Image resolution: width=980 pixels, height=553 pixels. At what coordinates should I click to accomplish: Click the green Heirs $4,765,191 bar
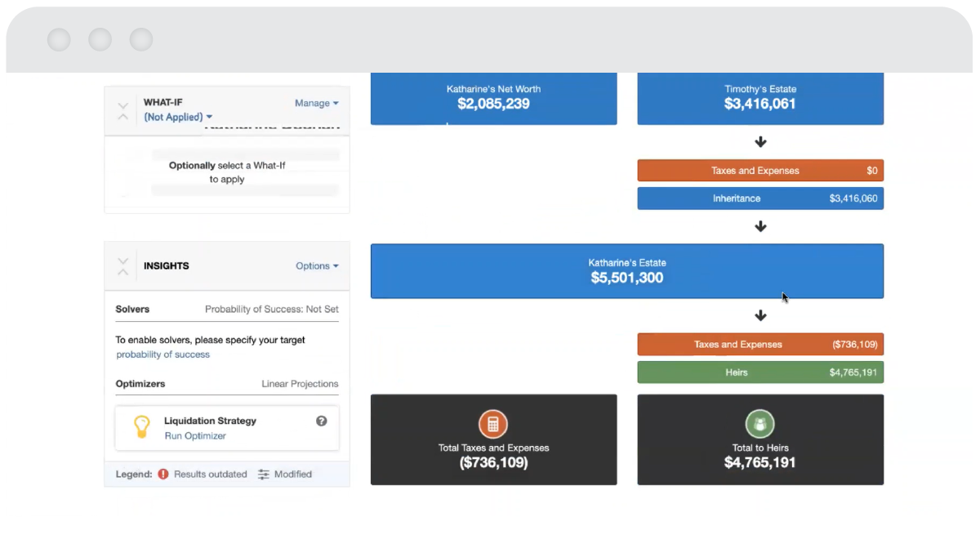(x=759, y=372)
